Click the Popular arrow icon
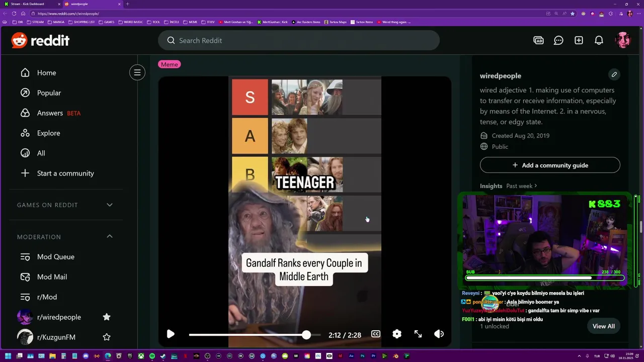Viewport: 644px width, 362px height. pos(25,93)
